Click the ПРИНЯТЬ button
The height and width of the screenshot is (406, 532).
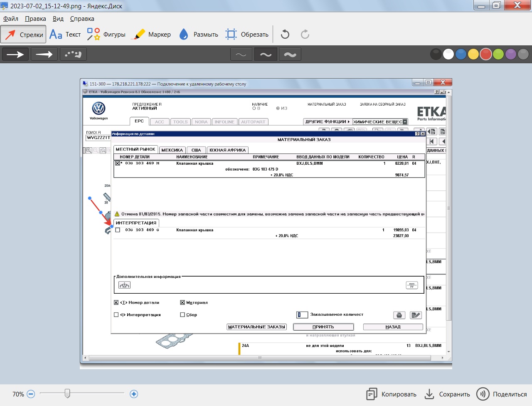(x=323, y=327)
